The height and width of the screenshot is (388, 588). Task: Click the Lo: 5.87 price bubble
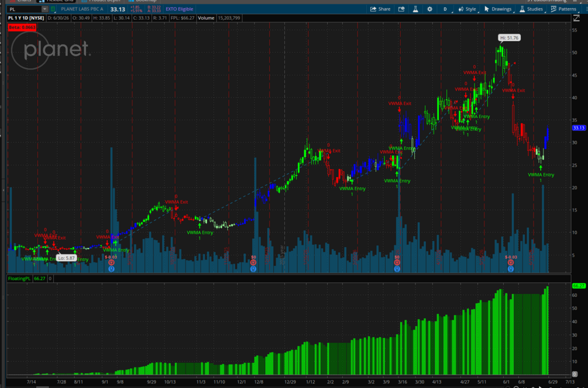[x=66, y=258]
